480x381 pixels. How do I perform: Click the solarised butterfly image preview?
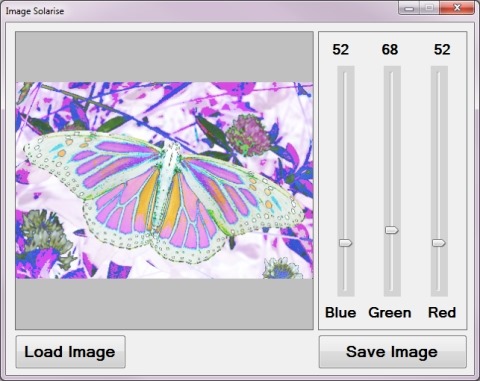coord(164,180)
